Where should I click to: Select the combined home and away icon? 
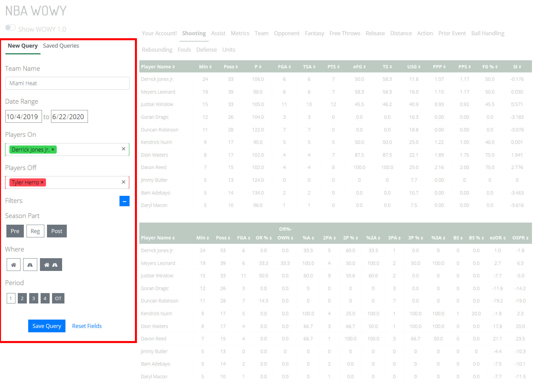point(51,265)
